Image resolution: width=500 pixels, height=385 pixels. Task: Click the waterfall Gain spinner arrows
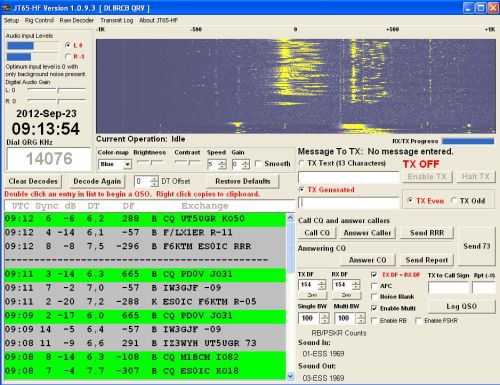(246, 164)
